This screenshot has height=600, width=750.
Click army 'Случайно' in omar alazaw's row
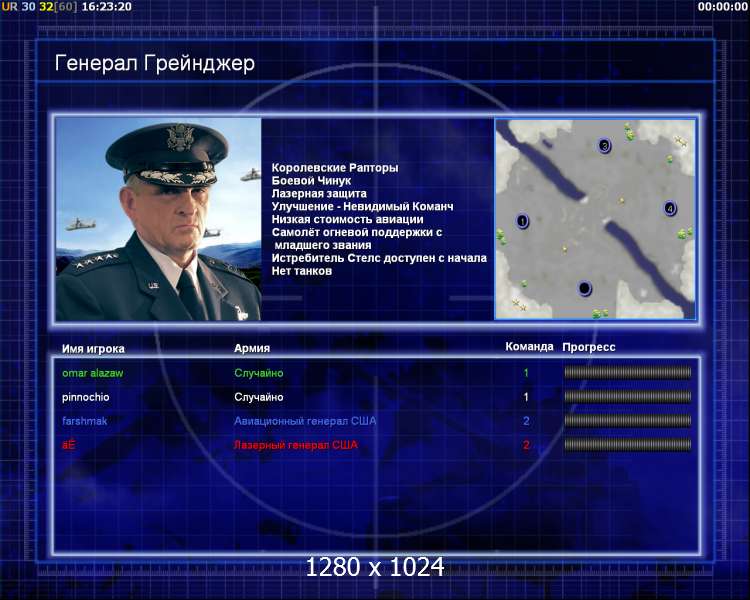coord(259,373)
